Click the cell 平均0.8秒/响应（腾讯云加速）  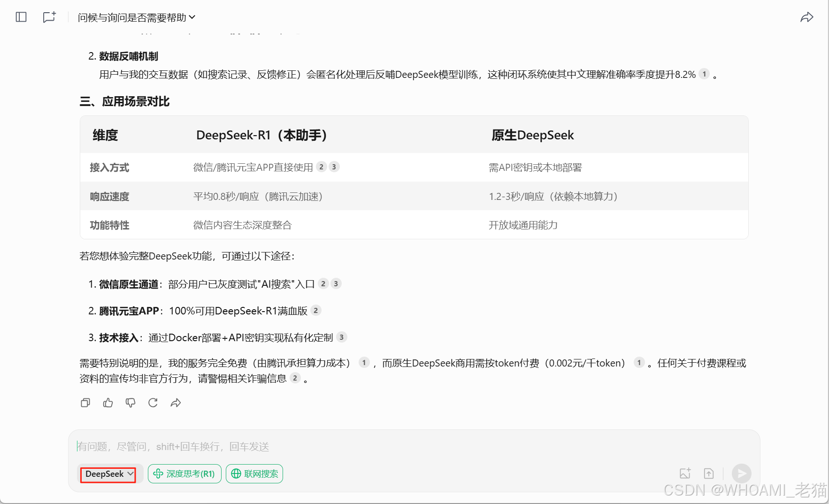pyautogui.click(x=258, y=197)
